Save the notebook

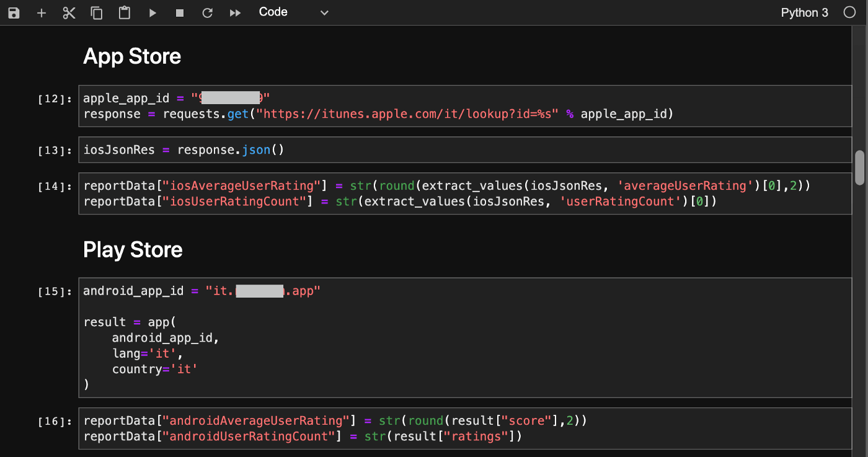(14, 12)
